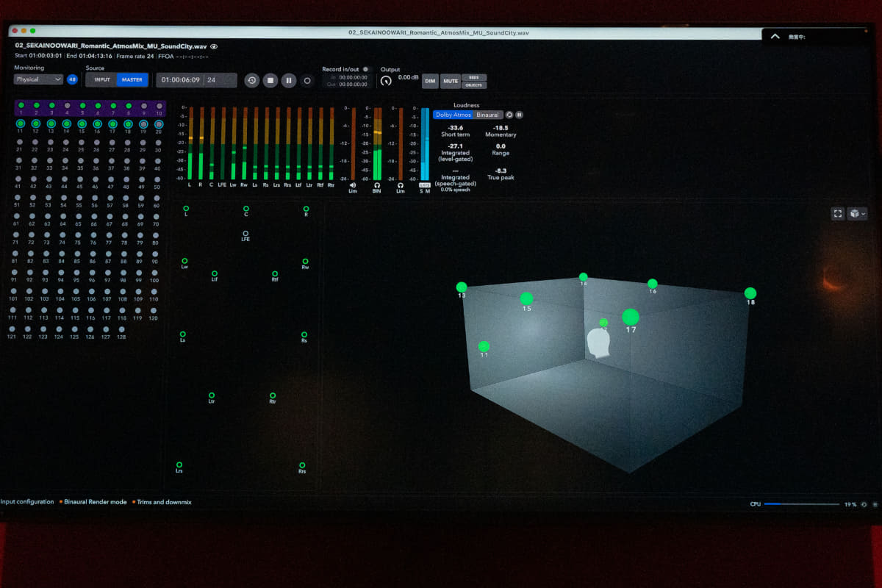Select object 18 in the 3D room

pyautogui.click(x=750, y=293)
